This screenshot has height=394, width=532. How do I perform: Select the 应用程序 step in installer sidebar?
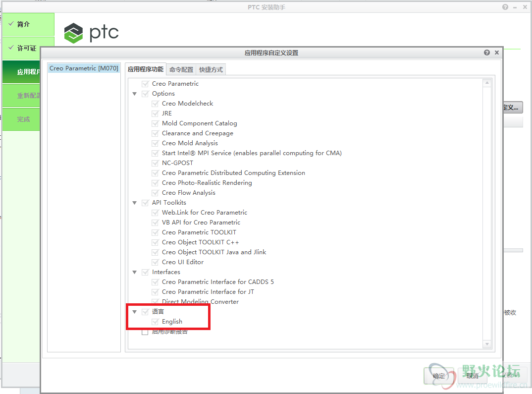[x=21, y=71]
